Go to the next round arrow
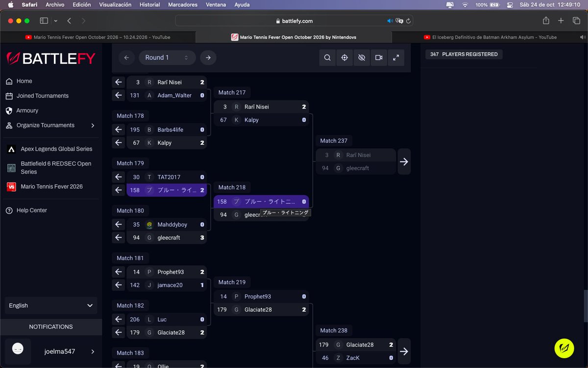The height and width of the screenshot is (368, 588). point(208,57)
